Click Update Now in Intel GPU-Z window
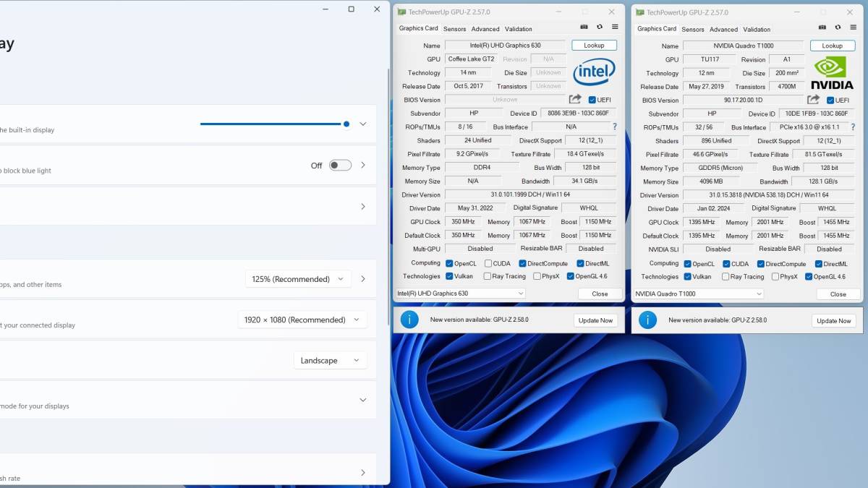The height and width of the screenshot is (488, 868). tap(596, 320)
